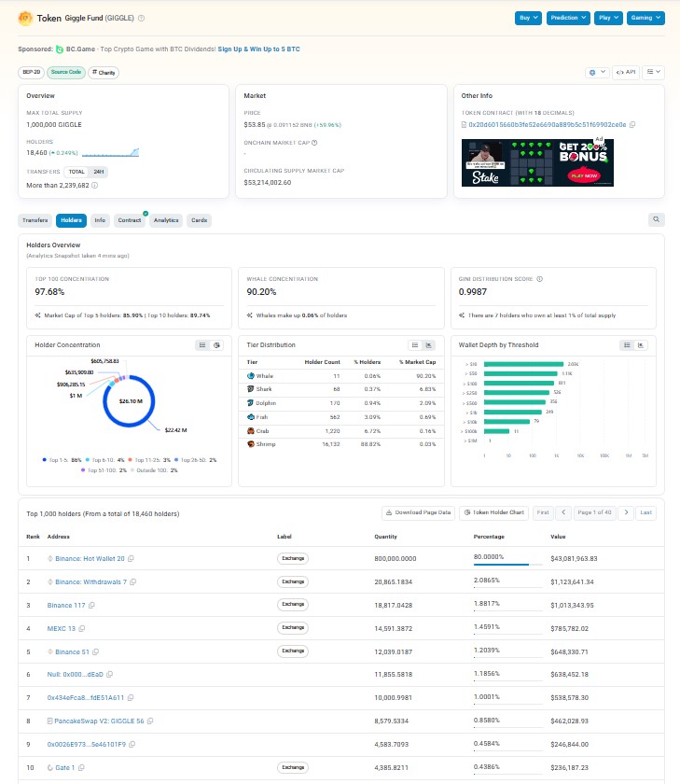Open the Contract tab
This screenshot has width=680, height=784.
(130, 220)
